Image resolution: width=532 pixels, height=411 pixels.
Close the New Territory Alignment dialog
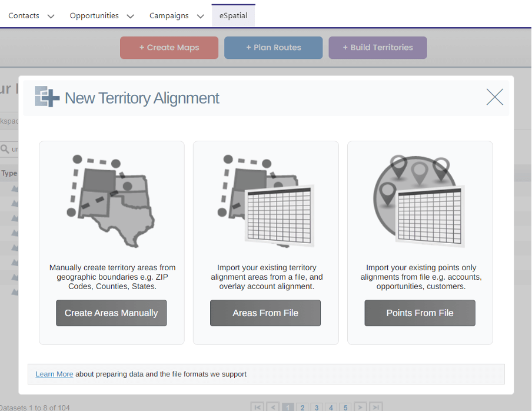tap(495, 97)
